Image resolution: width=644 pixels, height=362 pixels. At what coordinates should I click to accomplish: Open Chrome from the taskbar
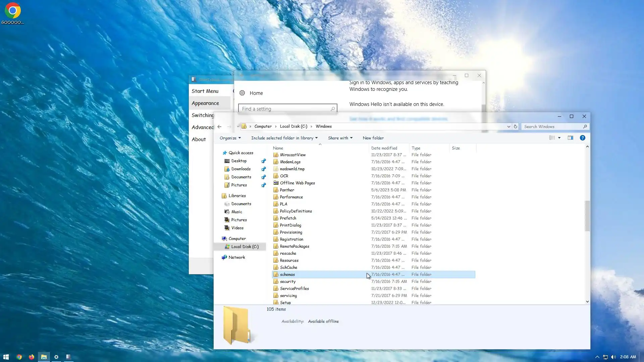click(19, 357)
